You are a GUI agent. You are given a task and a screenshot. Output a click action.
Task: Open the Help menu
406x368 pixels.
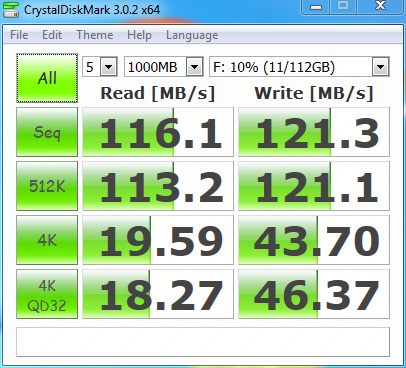pyautogui.click(x=139, y=35)
